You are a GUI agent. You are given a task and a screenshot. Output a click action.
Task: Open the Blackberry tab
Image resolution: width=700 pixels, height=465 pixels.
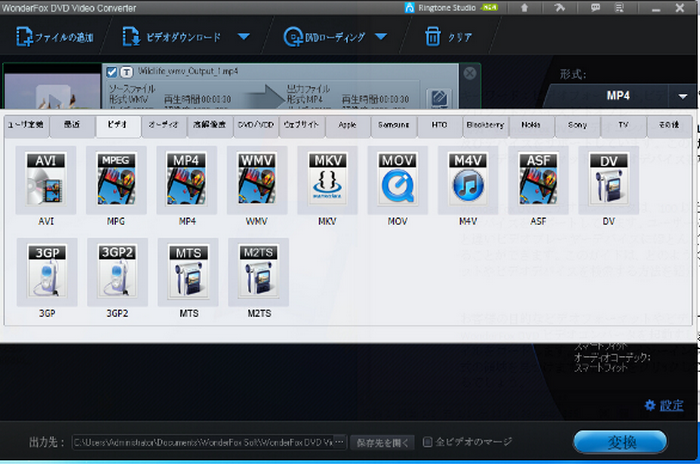pyautogui.click(x=486, y=125)
